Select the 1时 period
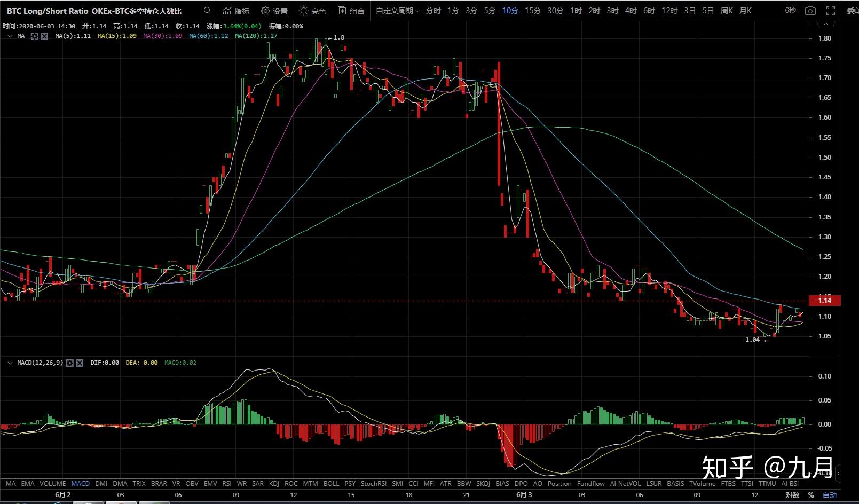 pyautogui.click(x=576, y=11)
